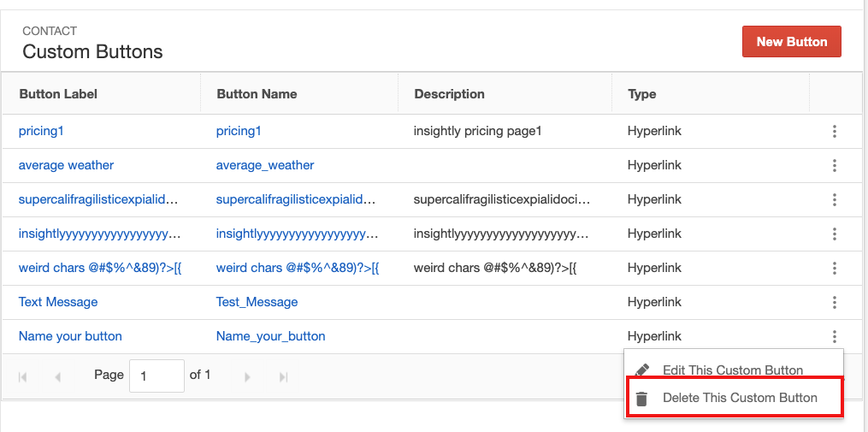Sort by Button Label column header
Viewport: 868px width, 432px height.
coord(58,94)
